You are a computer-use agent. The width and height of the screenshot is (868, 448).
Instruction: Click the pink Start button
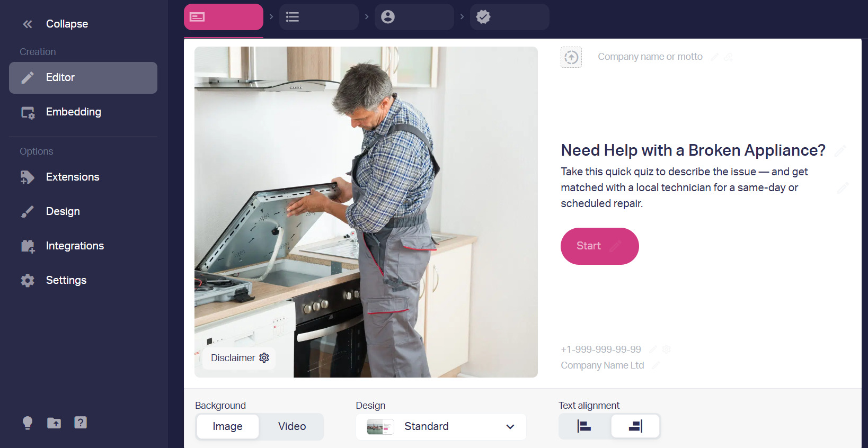click(600, 246)
